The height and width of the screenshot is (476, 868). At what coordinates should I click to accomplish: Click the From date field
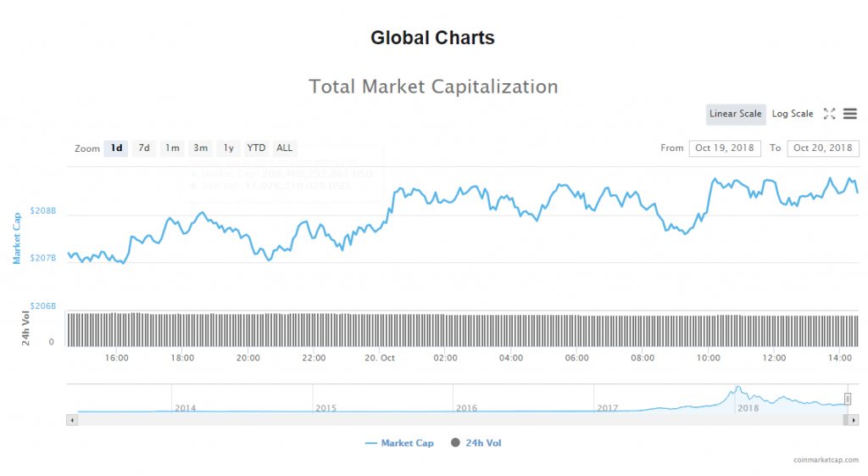[x=725, y=148]
